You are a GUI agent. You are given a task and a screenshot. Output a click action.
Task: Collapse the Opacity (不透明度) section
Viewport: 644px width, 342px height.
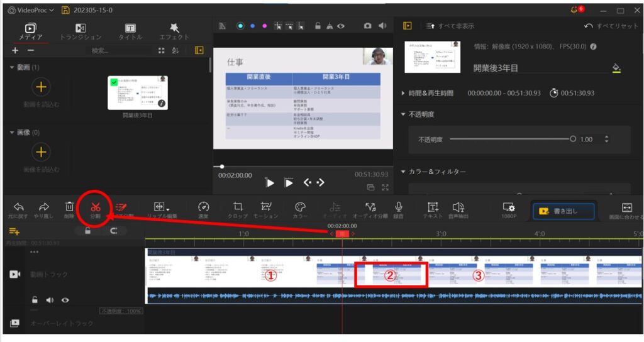[403, 114]
